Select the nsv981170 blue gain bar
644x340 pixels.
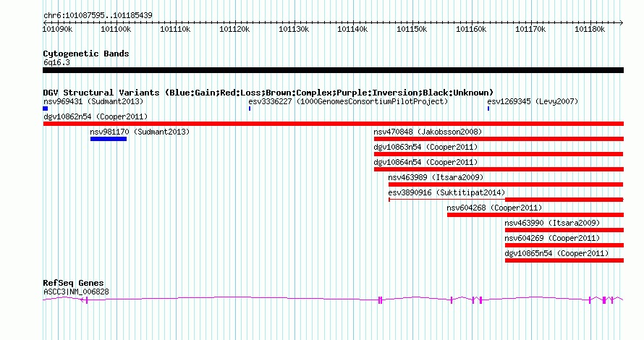(x=109, y=139)
